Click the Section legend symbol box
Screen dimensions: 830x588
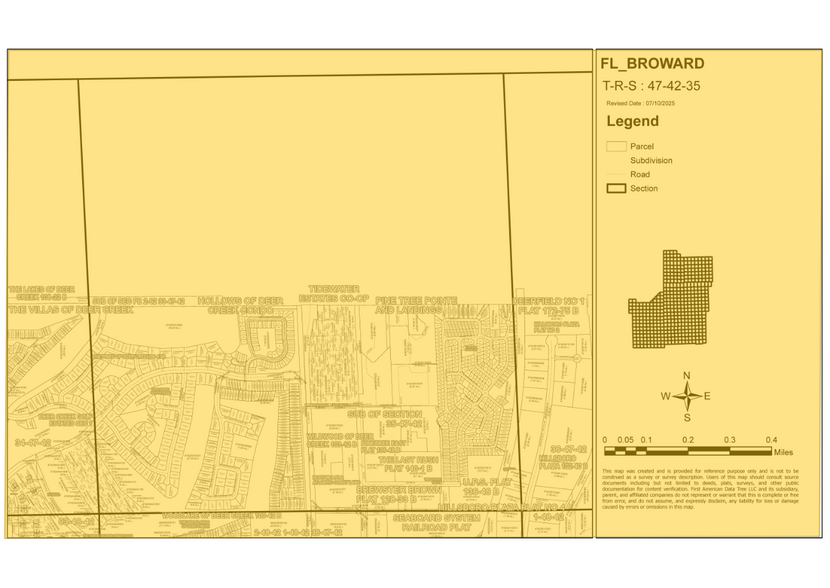coord(616,188)
